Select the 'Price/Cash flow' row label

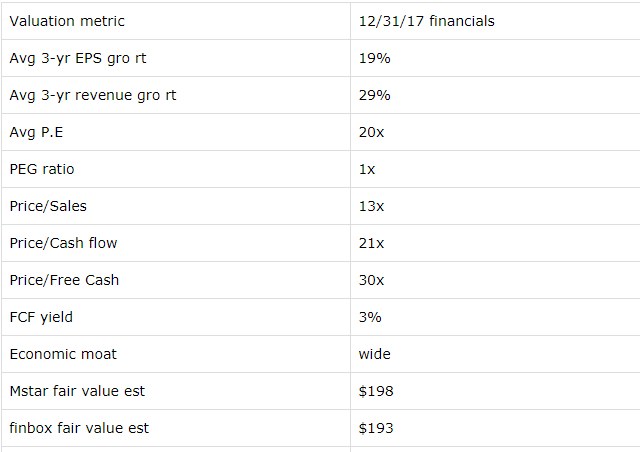click(x=63, y=243)
